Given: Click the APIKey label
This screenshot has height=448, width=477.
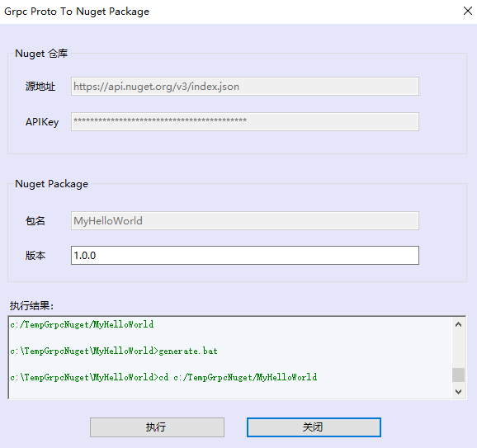Looking at the screenshot, I should point(42,122).
